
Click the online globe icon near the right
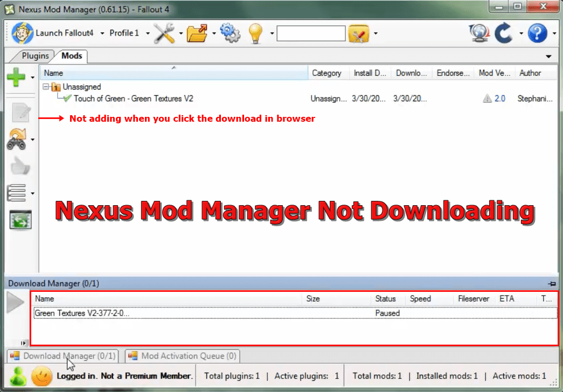coord(479,32)
